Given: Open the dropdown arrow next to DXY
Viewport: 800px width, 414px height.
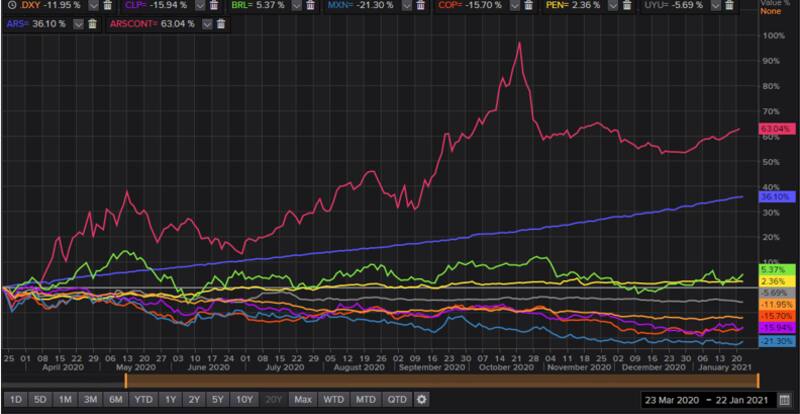Looking at the screenshot, I should coord(93,5).
